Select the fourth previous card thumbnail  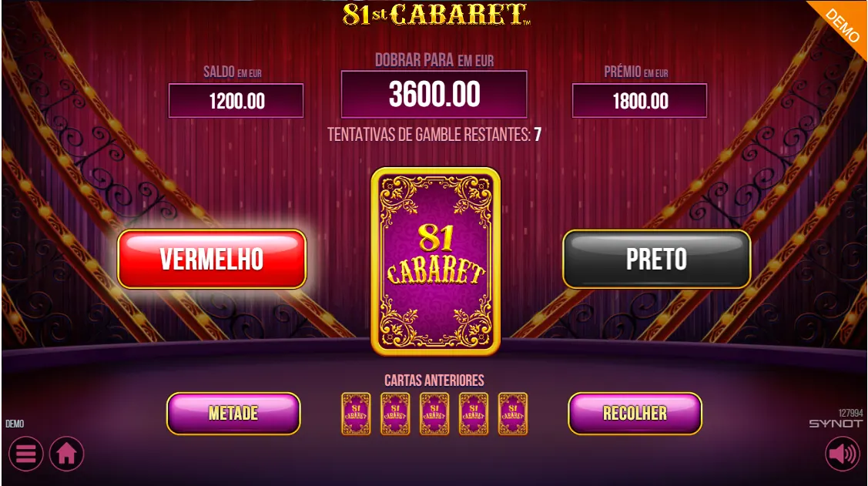click(x=474, y=414)
